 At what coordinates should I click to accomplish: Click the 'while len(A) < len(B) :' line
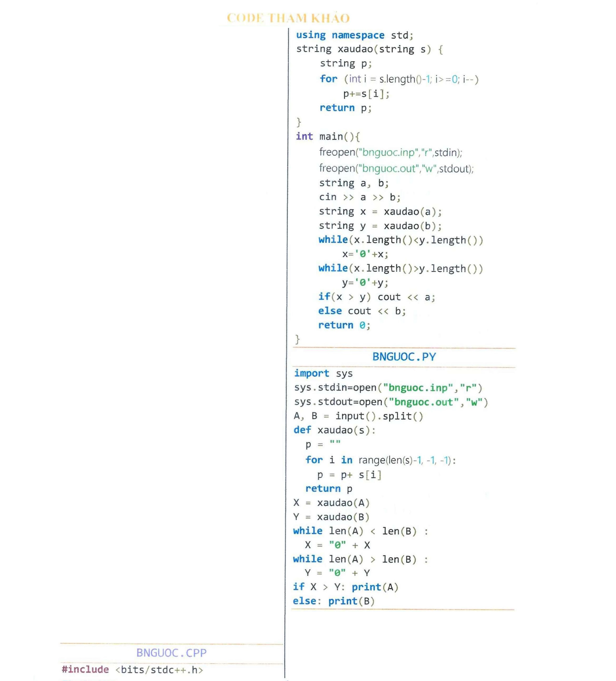[x=361, y=531]
